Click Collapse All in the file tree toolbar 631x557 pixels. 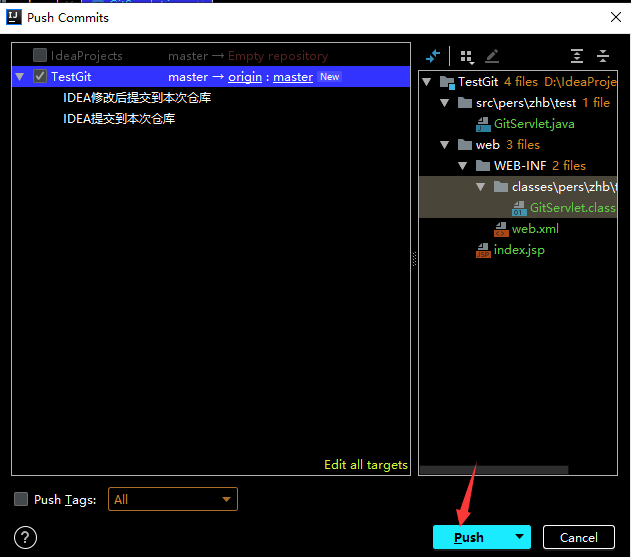tap(602, 56)
